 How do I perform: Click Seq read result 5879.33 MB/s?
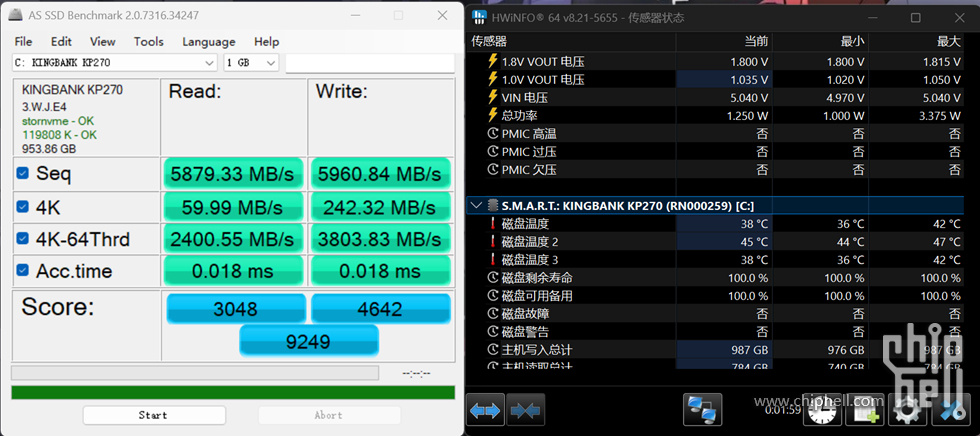[232, 174]
